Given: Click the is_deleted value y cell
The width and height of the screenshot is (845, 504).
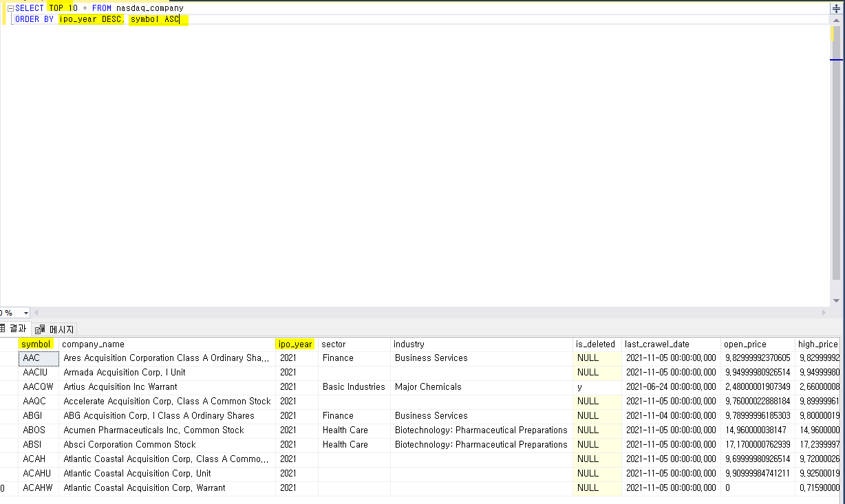Looking at the screenshot, I should tap(597, 387).
